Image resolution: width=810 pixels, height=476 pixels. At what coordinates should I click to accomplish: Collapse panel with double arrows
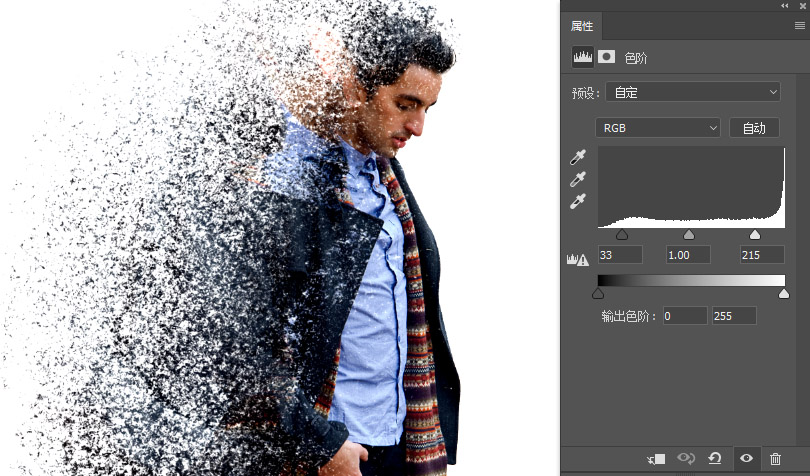point(785,6)
